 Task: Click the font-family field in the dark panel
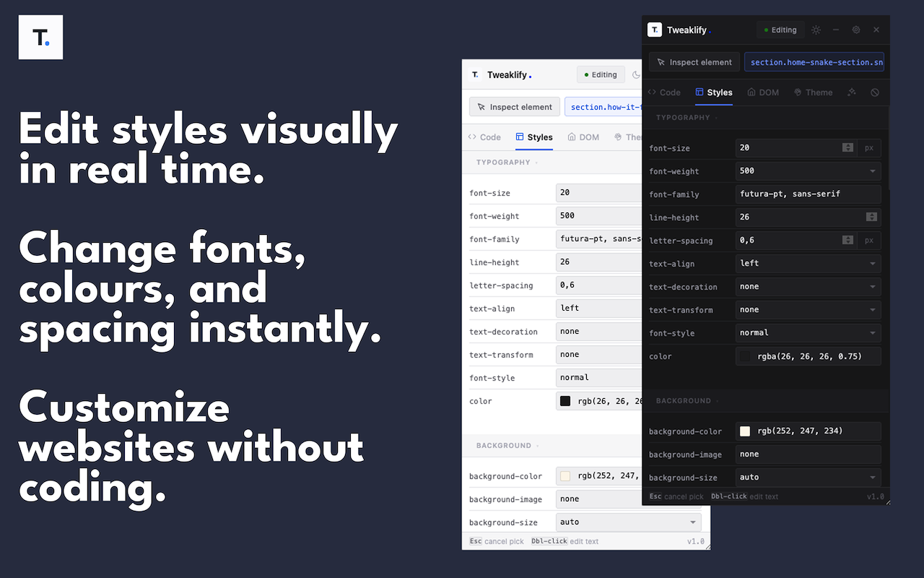click(808, 194)
